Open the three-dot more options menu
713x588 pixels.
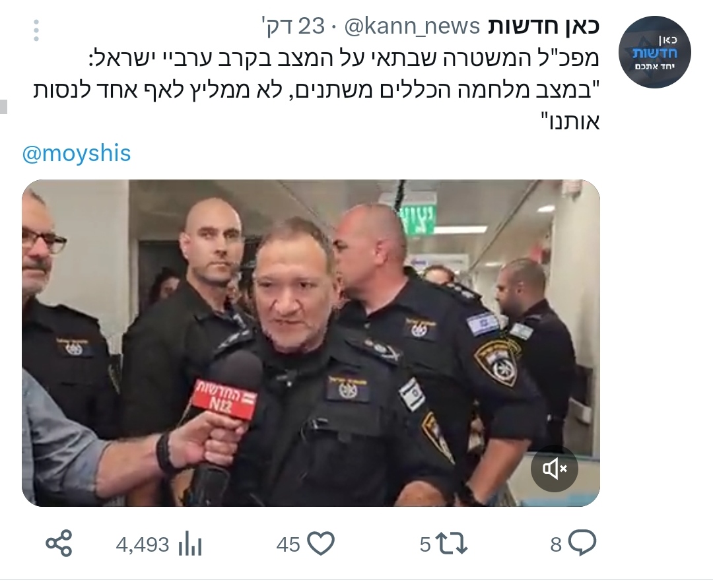(x=36, y=30)
